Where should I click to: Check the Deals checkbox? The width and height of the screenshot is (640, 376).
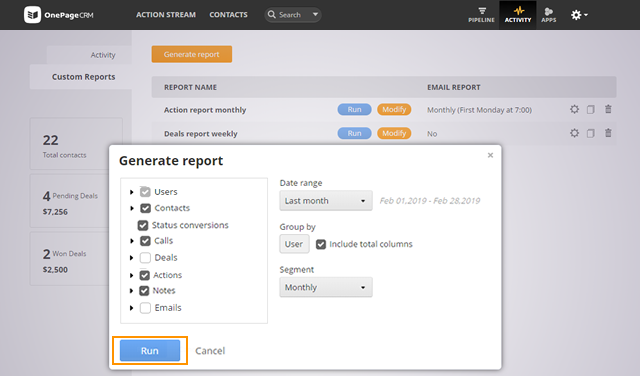point(145,258)
